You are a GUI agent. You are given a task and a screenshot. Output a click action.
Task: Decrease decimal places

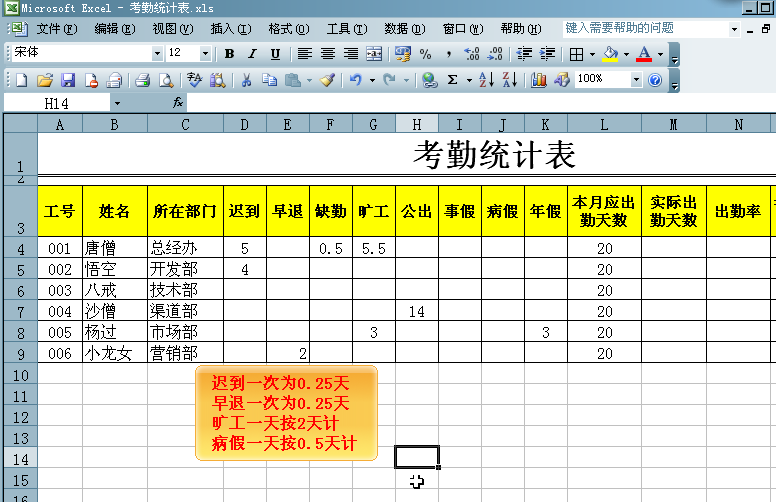[x=495, y=54]
